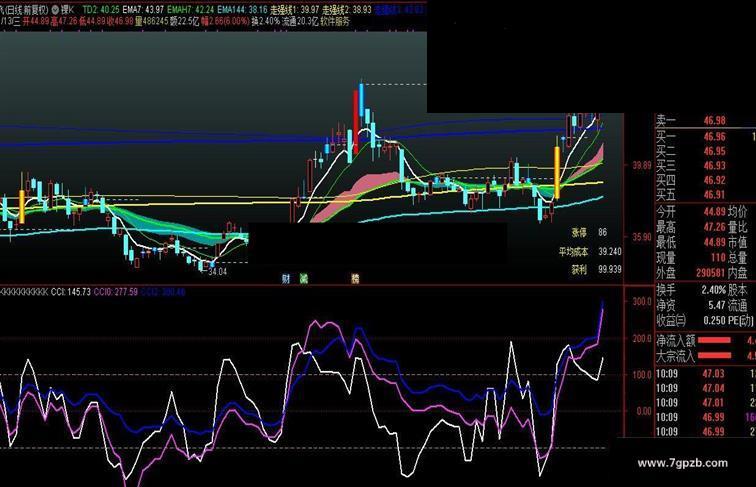The width and height of the screenshot is (756, 487).
Task: Click the 买三 price 46.93
Action: click(714, 165)
